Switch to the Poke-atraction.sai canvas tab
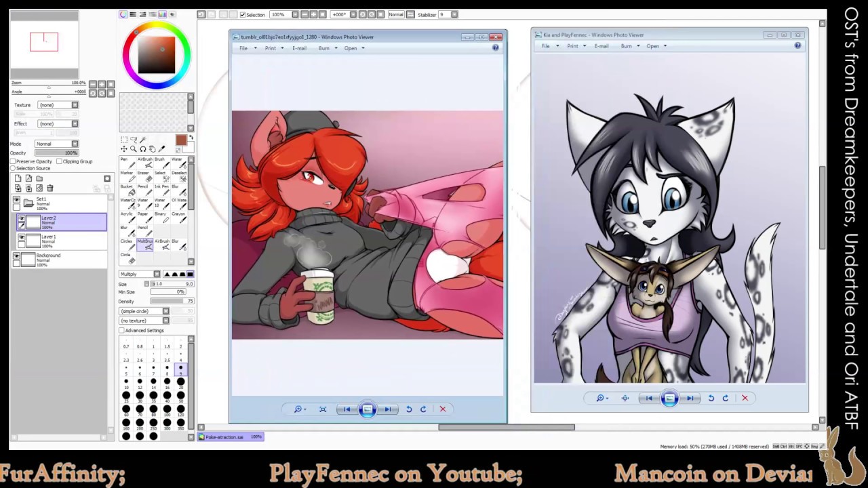 pos(231,437)
